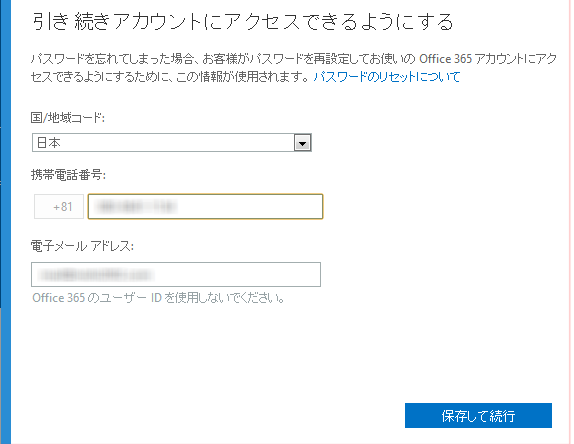Click the 国/地域コード label
The image size is (574, 444).
pos(68,118)
